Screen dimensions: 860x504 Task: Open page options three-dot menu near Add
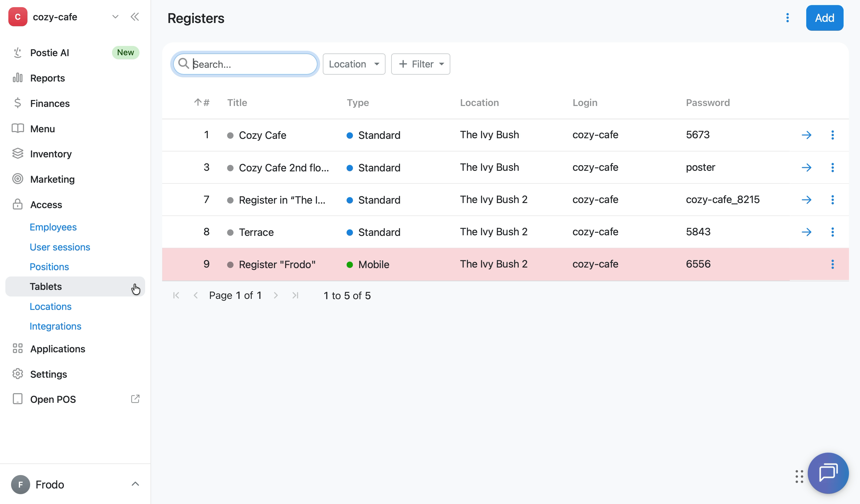coord(787,18)
